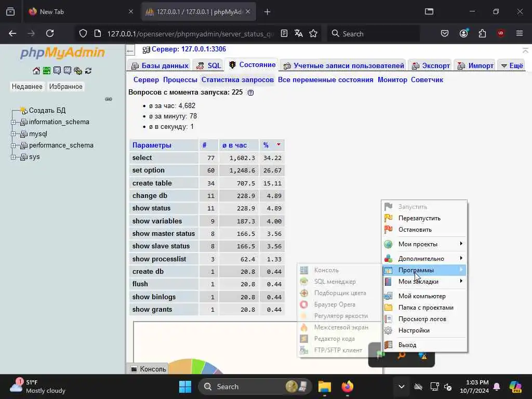Open Папка с проектами menu entry
This screenshot has height=399, width=532.
click(424, 308)
